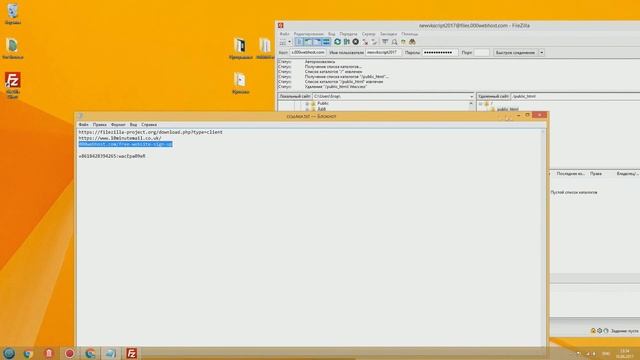Click the taskbar clock
The height and width of the screenshot is (360, 640).
(624, 353)
